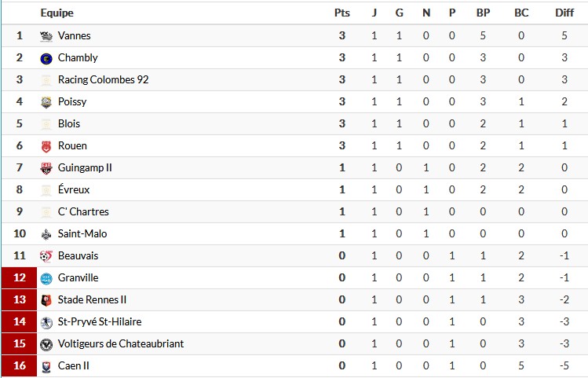Click the Voltigeurs de Chateaubriant logo

[46, 344]
